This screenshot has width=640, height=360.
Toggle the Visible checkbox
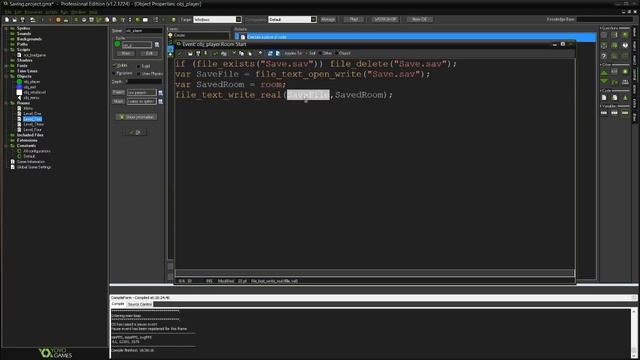coord(115,65)
